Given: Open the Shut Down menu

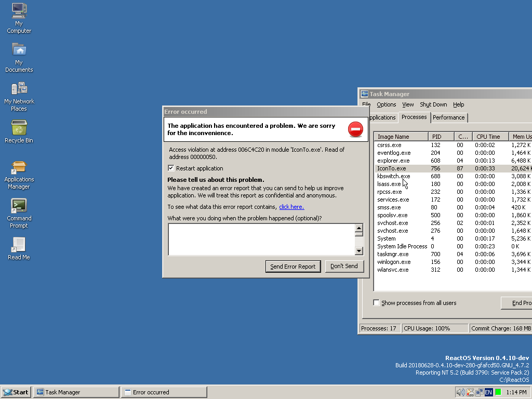Looking at the screenshot, I should [433, 104].
